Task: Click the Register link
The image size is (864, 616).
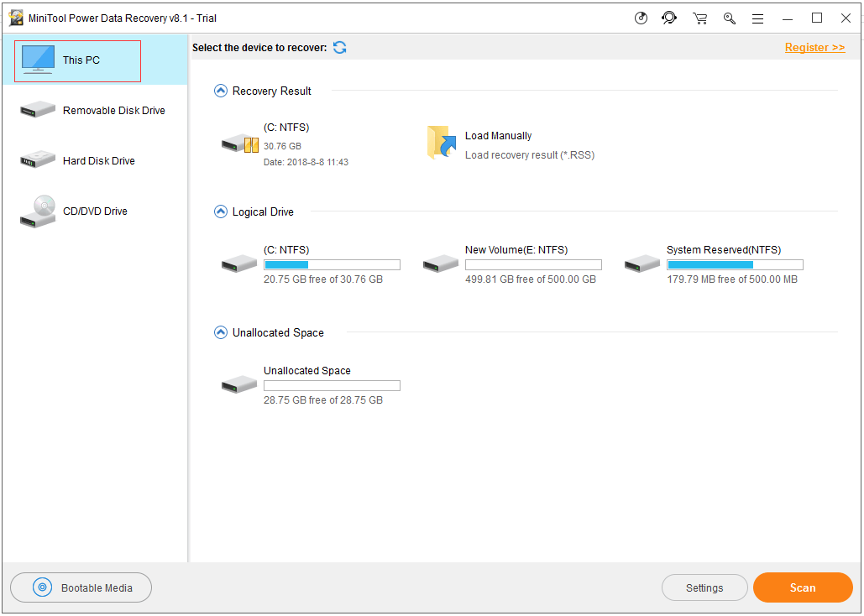Action: pos(814,47)
